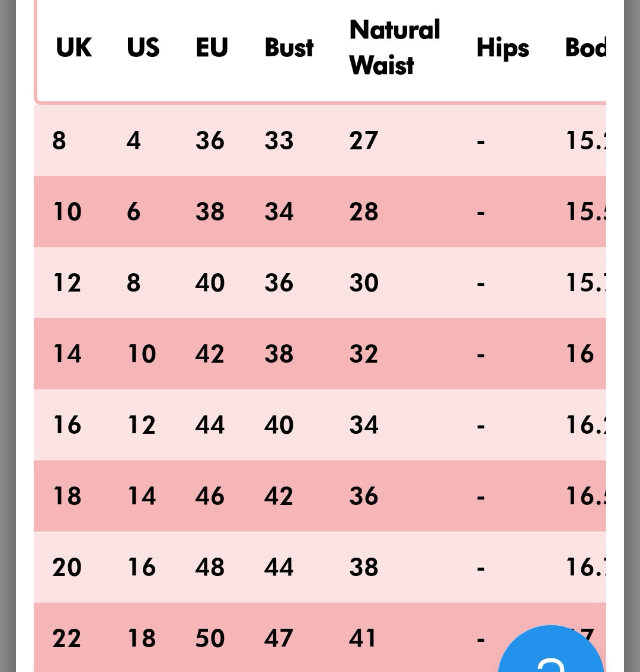Image resolution: width=640 pixels, height=672 pixels.
Task: Click EU size 50 in last row
Action: 210,639
